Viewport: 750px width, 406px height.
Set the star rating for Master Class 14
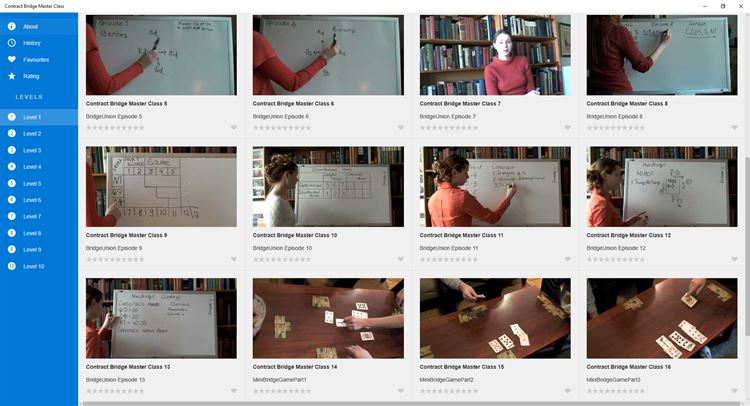[x=282, y=391]
